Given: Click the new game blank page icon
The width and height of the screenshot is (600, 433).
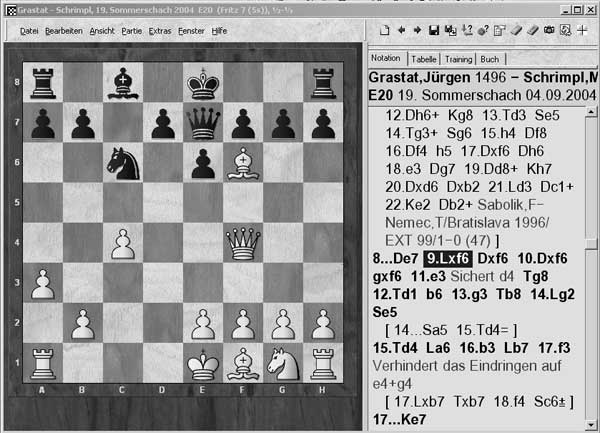Looking at the screenshot, I should pyautogui.click(x=385, y=30).
